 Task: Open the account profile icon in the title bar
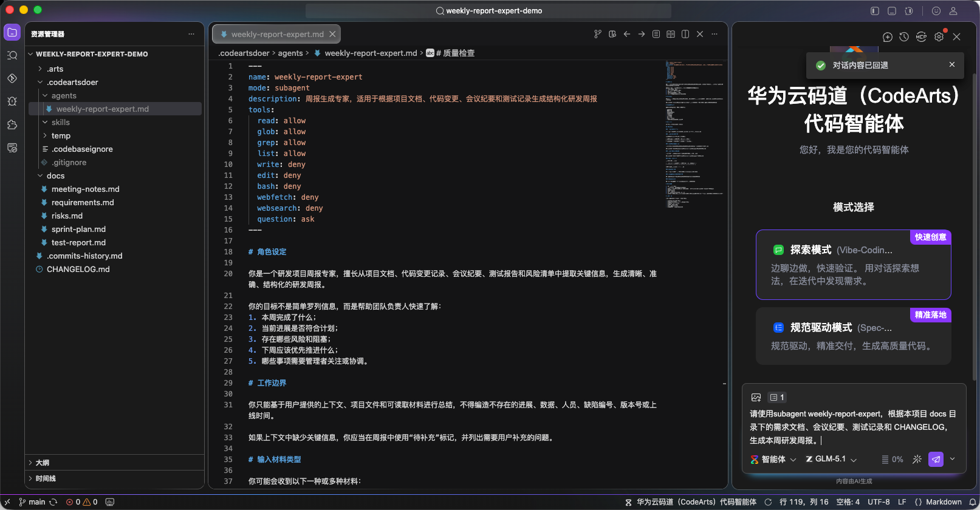(x=953, y=11)
